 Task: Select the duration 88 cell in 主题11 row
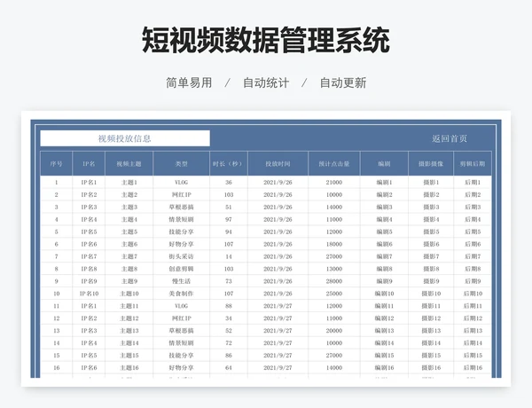tap(229, 306)
